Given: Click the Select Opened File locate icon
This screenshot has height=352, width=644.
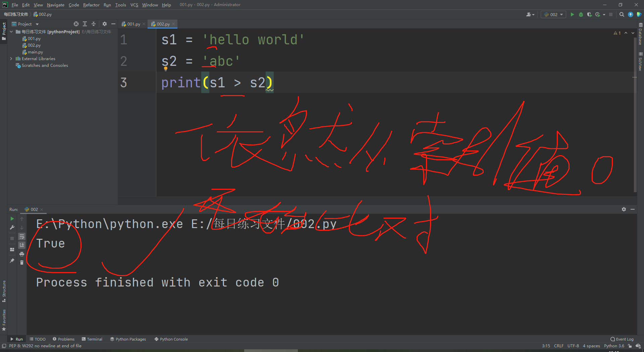Looking at the screenshot, I should tap(76, 24).
